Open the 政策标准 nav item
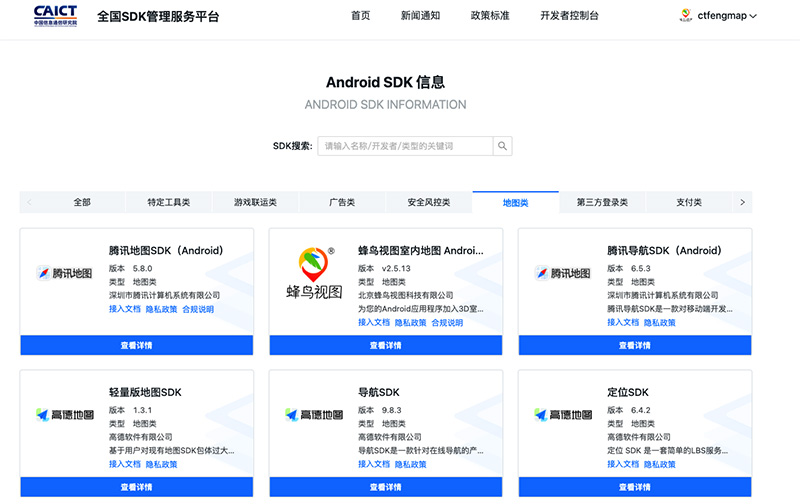 pyautogui.click(x=490, y=16)
